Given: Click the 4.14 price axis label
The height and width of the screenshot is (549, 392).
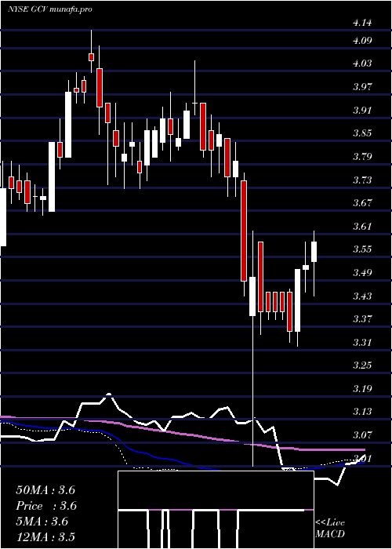Looking at the screenshot, I should pos(362,23).
